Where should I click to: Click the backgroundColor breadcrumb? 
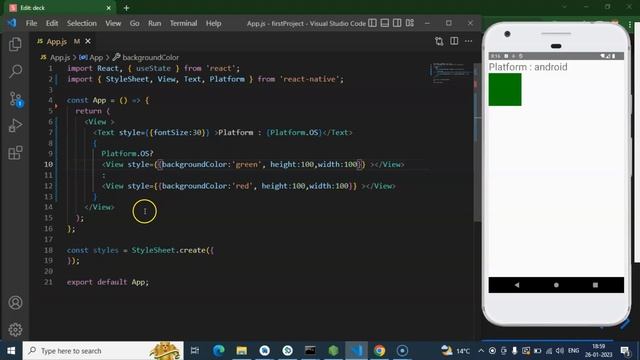tap(146, 58)
